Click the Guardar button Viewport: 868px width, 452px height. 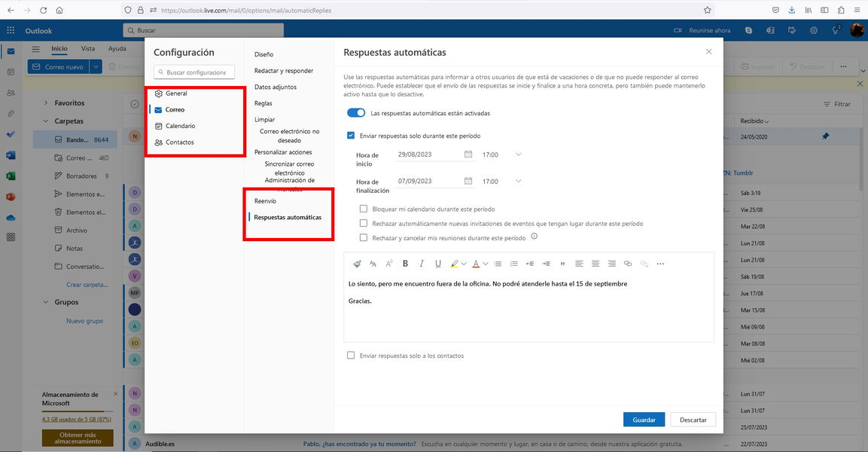[x=644, y=420]
